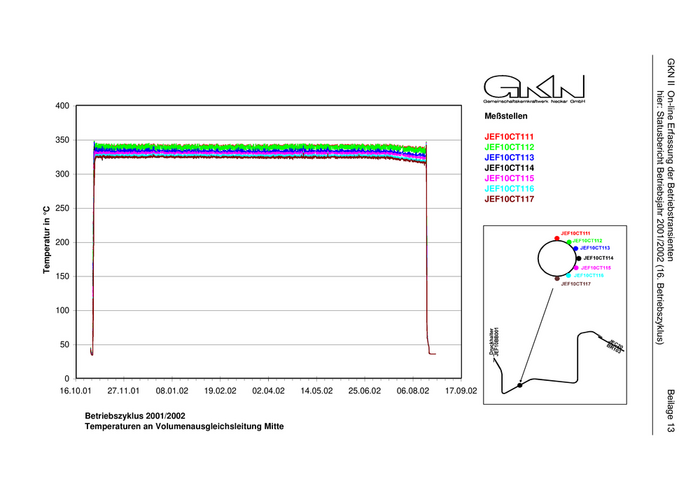Click the green JEF10CT112 sensor dot
Viewport: 700px width, 495px height.
(x=569, y=242)
